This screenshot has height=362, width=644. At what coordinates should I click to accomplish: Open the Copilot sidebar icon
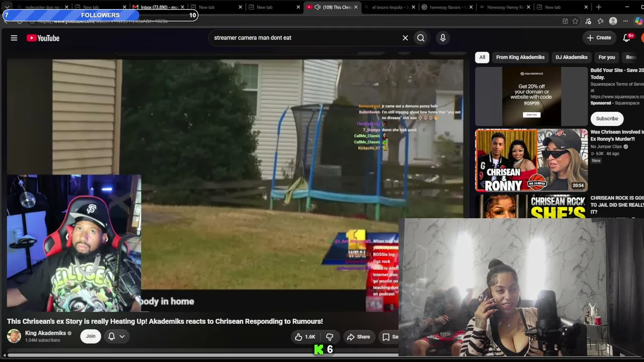[639, 21]
